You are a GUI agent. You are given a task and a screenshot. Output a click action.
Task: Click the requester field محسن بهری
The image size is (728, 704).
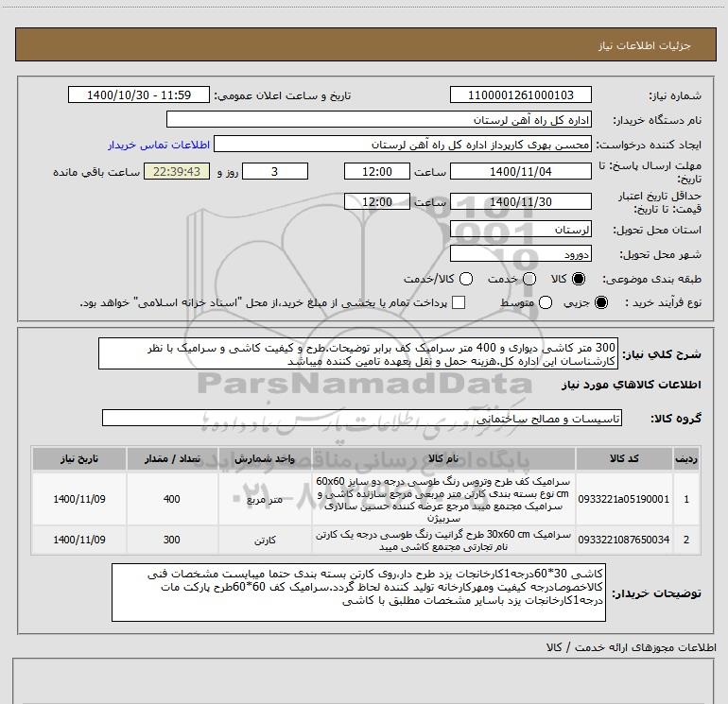point(403,145)
